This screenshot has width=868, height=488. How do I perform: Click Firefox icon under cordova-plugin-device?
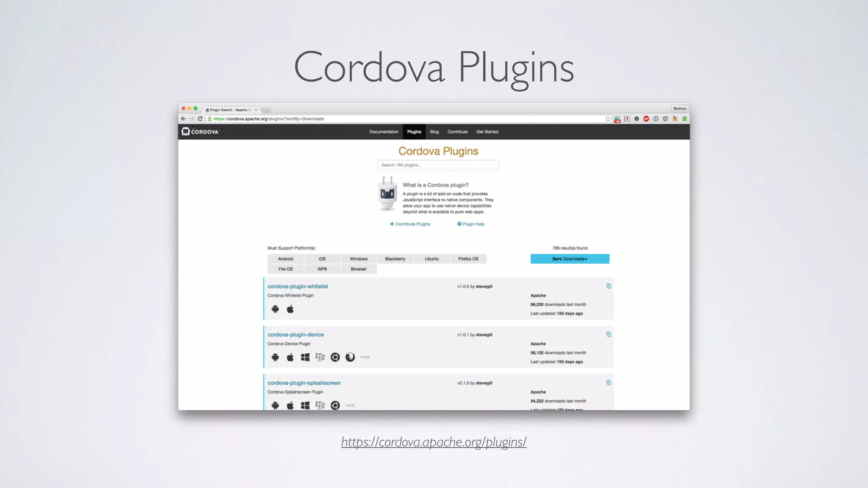350,358
